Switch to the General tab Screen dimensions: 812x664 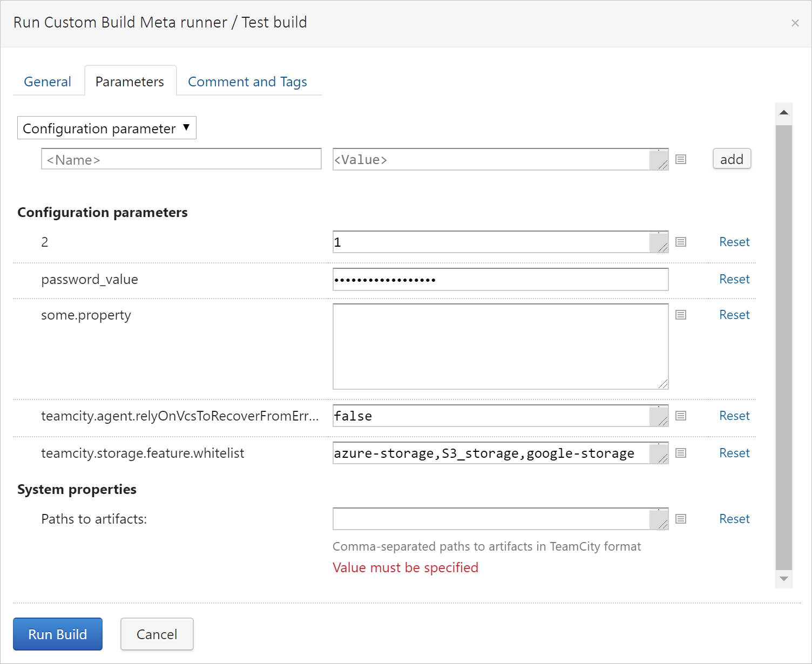pos(48,81)
